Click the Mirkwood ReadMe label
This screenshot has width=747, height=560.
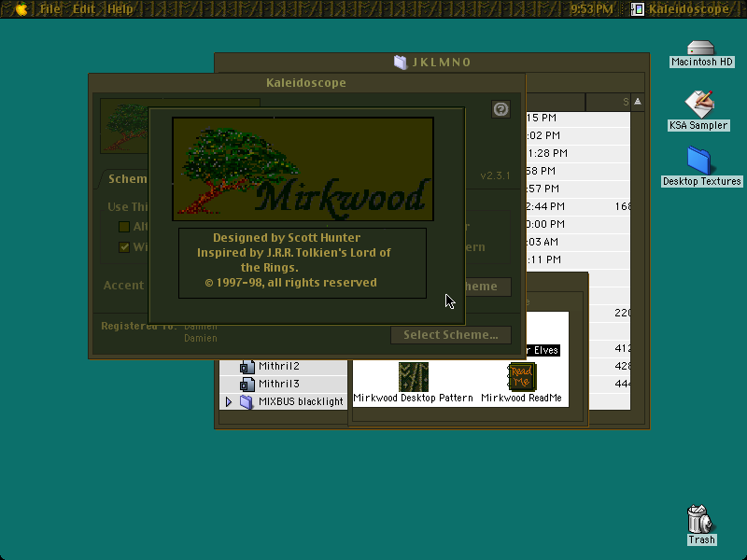tap(521, 398)
